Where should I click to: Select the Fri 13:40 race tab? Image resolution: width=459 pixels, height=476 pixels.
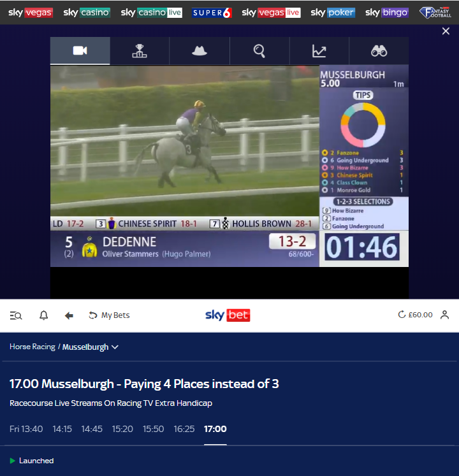click(26, 429)
